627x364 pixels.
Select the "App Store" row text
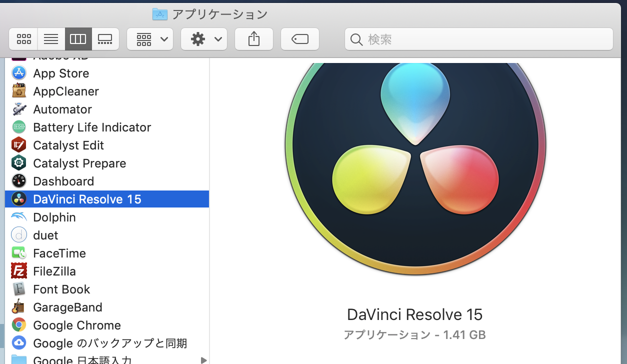61,73
